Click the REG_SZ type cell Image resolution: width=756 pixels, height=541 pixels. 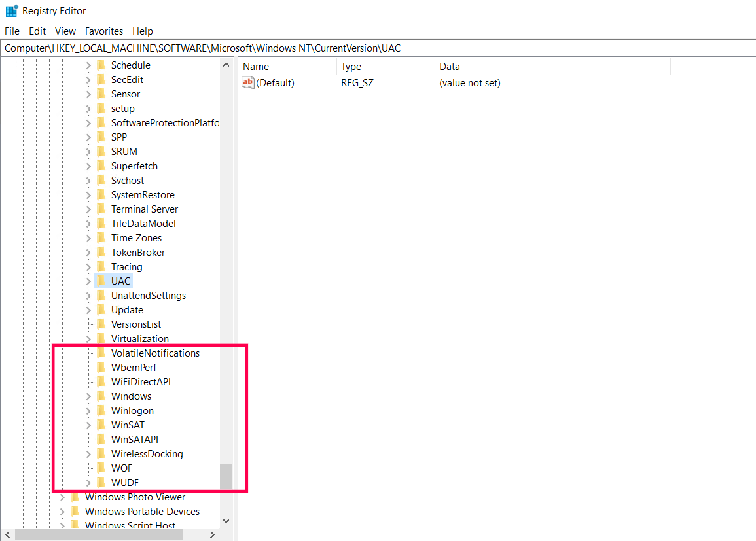[x=357, y=83]
